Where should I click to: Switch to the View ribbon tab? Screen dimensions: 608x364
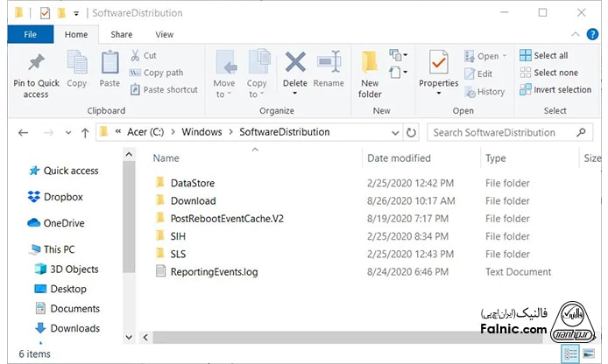pyautogui.click(x=164, y=34)
